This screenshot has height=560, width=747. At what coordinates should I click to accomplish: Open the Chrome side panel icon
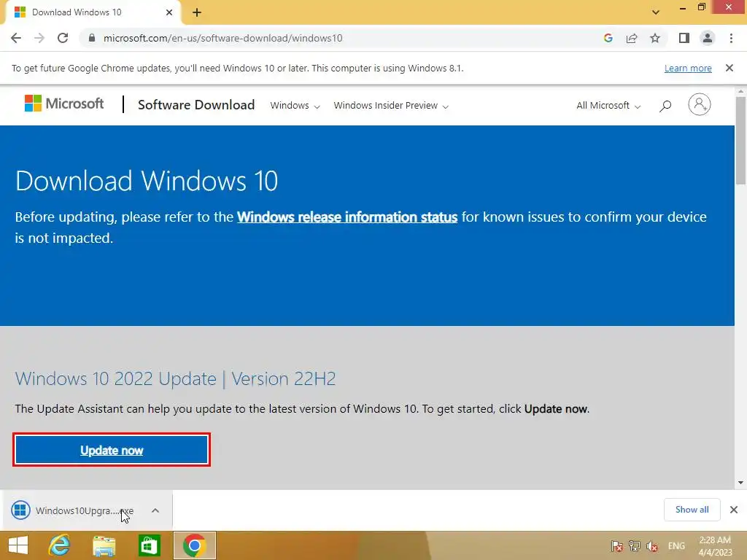click(684, 38)
